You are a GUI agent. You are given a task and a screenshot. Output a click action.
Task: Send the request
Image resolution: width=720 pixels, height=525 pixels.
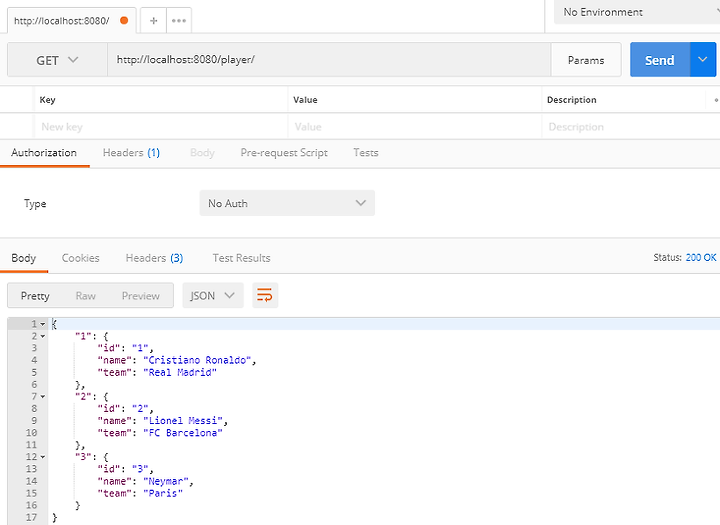click(660, 60)
